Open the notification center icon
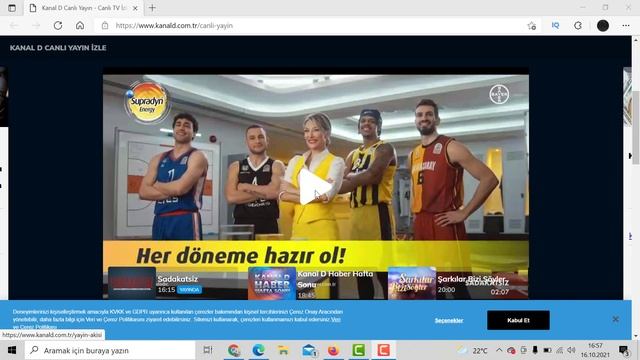The image size is (640, 360). click(624, 350)
